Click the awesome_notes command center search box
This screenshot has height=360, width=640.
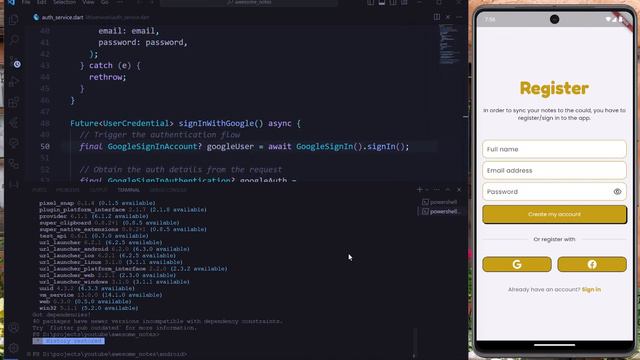tap(249, 2)
